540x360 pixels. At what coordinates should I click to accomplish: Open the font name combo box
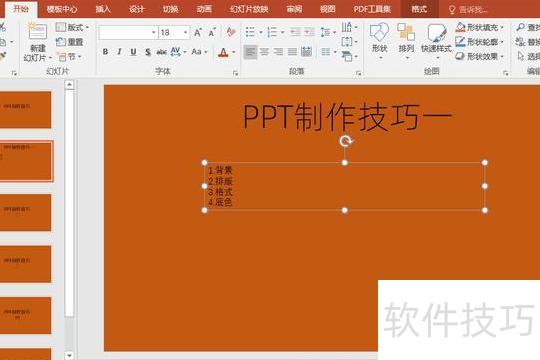point(128,33)
